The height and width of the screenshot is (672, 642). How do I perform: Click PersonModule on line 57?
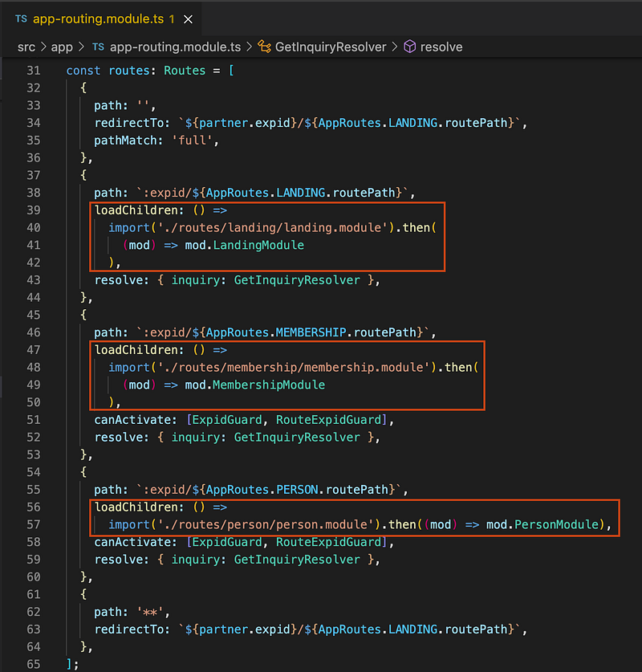(557, 524)
